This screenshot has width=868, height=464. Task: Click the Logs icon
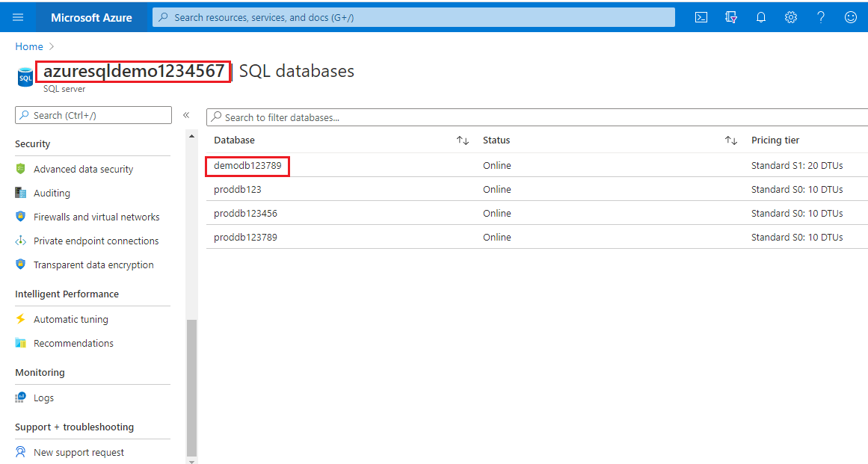point(20,397)
